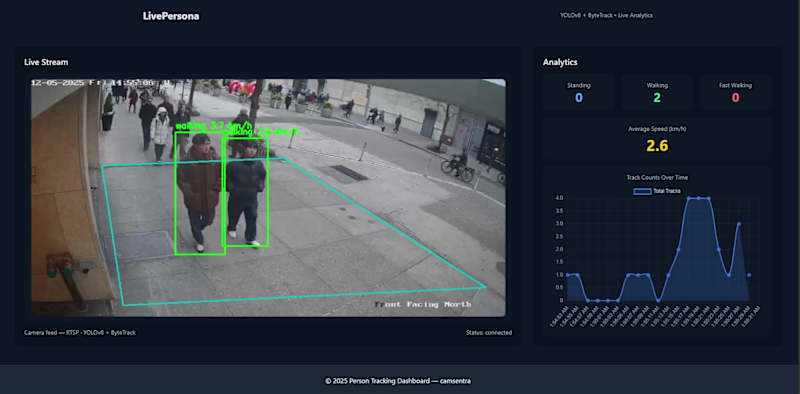Screen dimensions: 800x394
Task: Click the 4.0 y-axis label on chart
Action: 558,198
